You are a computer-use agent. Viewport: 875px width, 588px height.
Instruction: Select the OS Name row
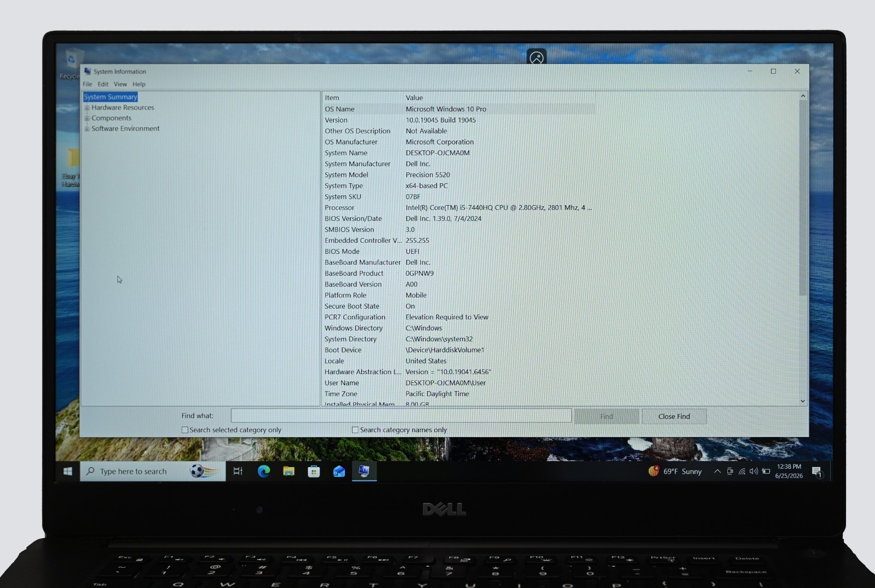pos(459,109)
